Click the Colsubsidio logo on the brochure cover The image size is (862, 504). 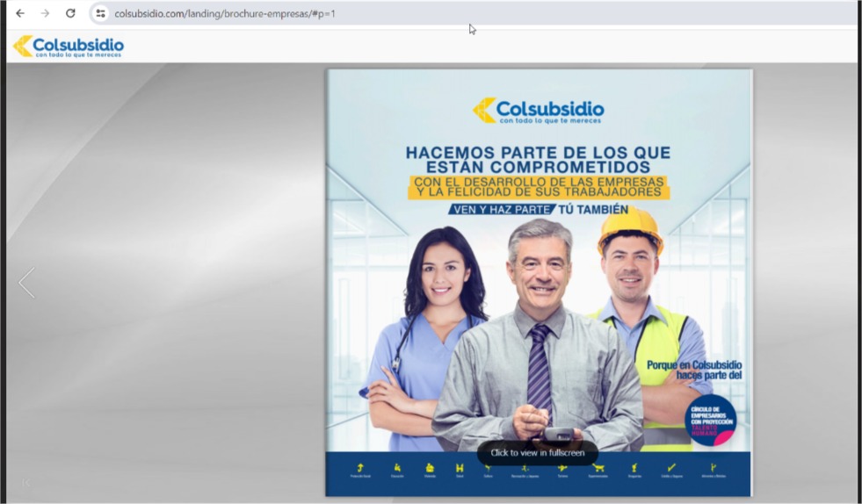538,111
